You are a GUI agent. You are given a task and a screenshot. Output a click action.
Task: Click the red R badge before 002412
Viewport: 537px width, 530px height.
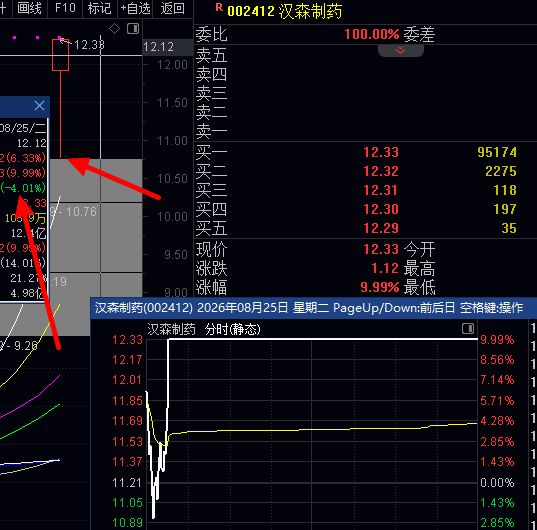click(219, 7)
